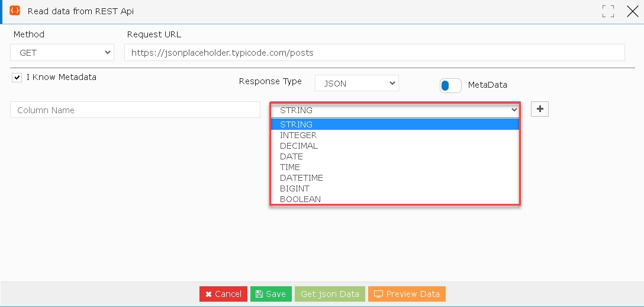This screenshot has height=307, width=644.
Task: Select TIME data type option
Action: point(395,167)
